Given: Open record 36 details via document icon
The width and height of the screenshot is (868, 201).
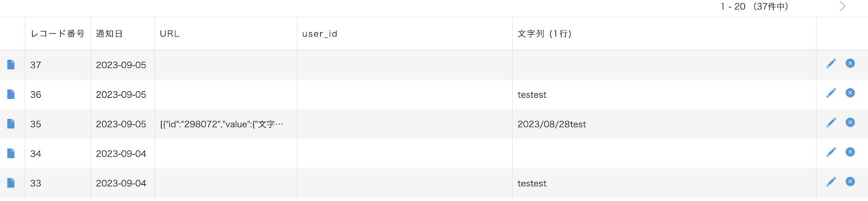Looking at the screenshot, I should point(11,95).
